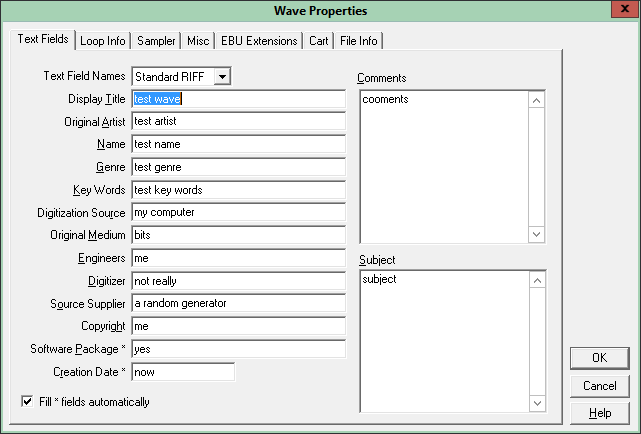Click the Comments label
The width and height of the screenshot is (641, 434).
click(382, 78)
